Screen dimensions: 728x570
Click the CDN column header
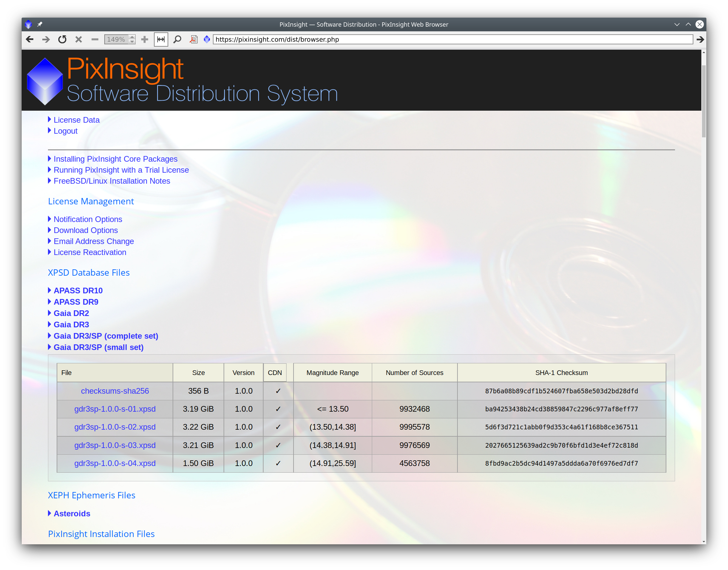pos(275,373)
